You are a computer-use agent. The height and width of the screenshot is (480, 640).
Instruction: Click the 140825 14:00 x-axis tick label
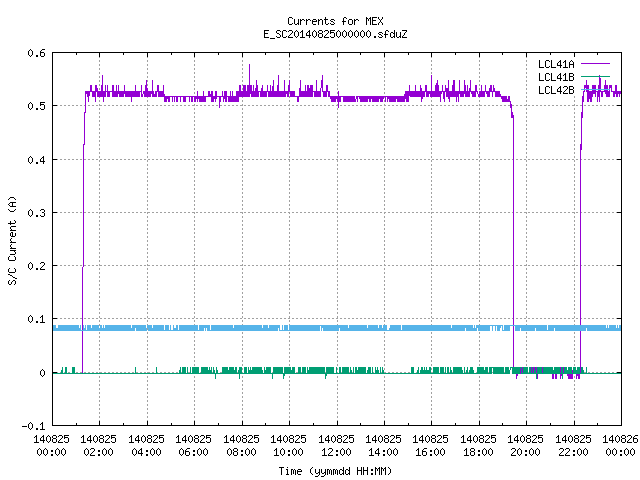click(x=383, y=445)
